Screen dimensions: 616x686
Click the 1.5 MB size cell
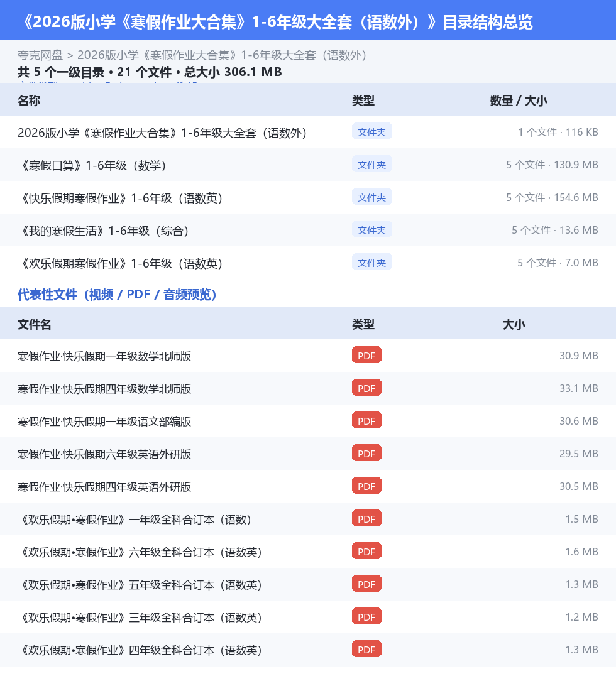pyautogui.click(x=582, y=519)
